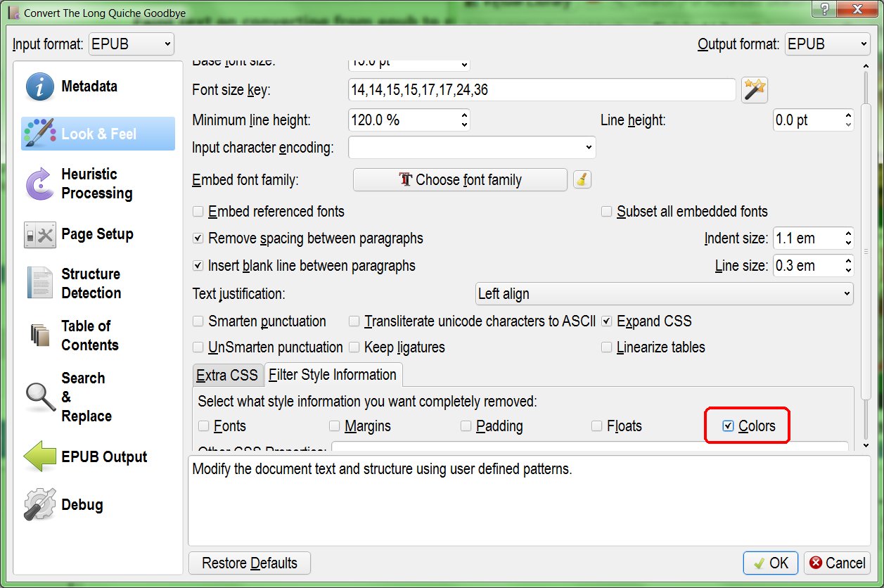This screenshot has height=588, width=884.
Task: Select the Filter Style Information tab
Action: pos(333,375)
